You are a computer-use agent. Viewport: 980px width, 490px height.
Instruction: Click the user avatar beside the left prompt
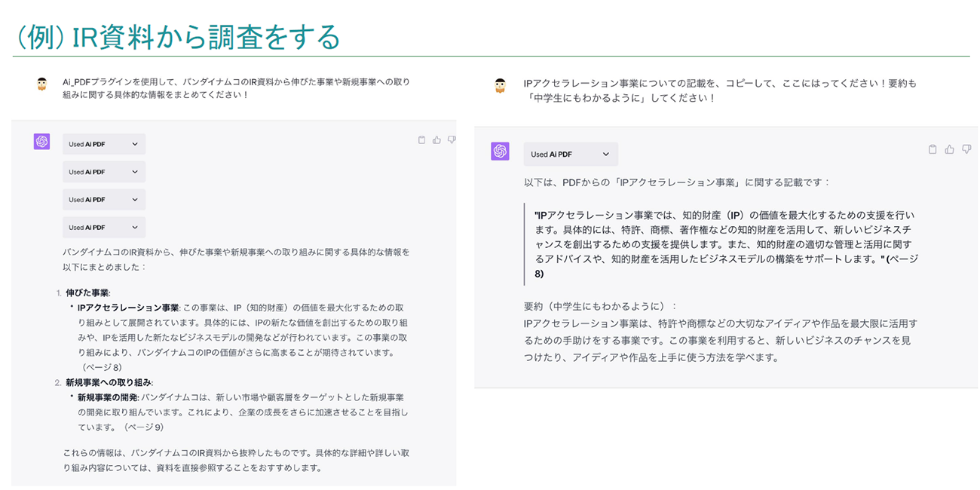42,84
